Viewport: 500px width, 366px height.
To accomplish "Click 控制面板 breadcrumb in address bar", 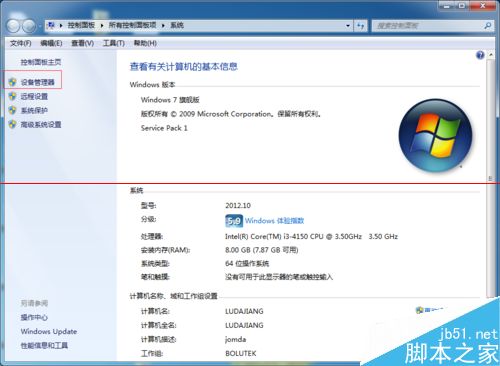I will coord(81,25).
